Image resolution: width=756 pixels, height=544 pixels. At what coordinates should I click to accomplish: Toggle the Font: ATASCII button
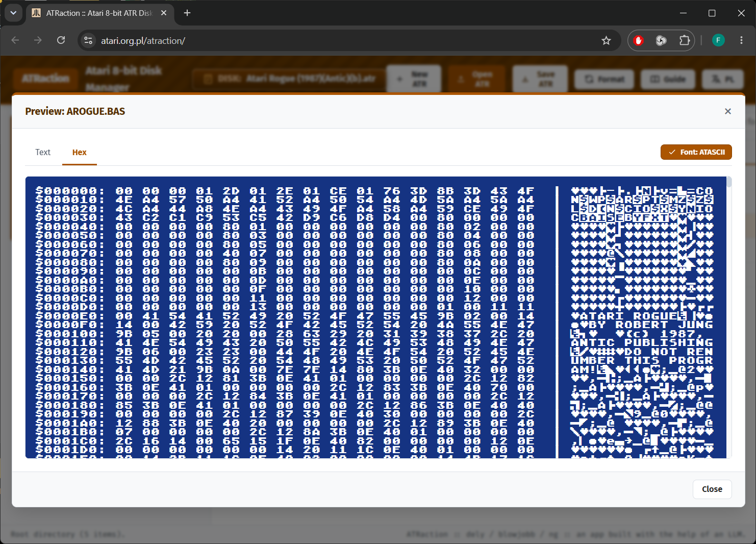click(x=696, y=152)
